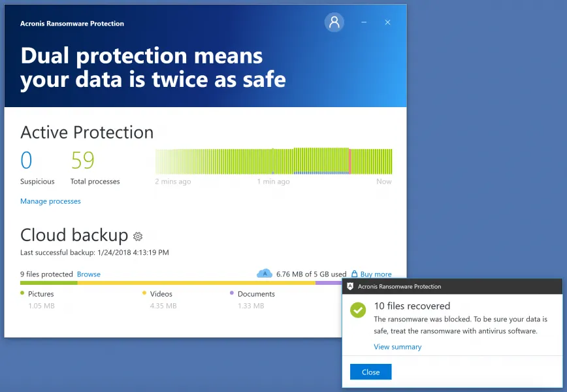Click the green checkmark recovery icon
567x392 pixels.
(358, 310)
